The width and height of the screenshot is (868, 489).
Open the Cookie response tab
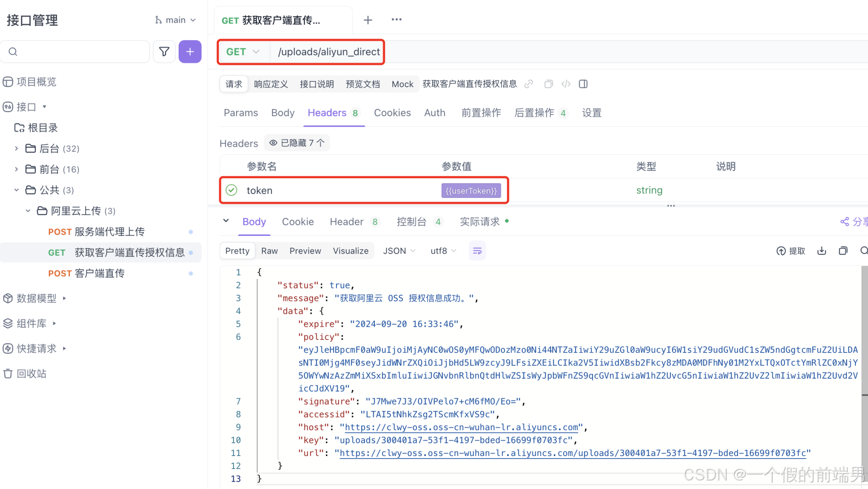click(297, 222)
